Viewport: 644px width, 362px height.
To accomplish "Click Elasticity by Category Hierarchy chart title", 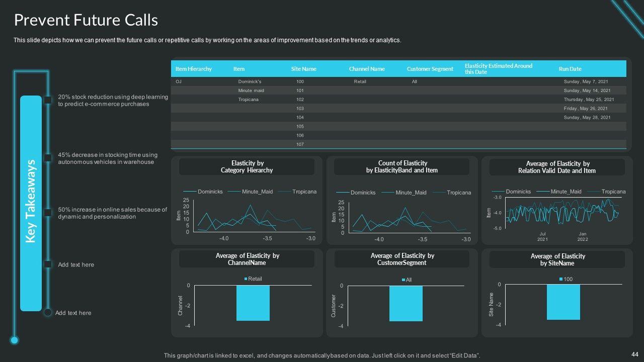I will point(247,167).
